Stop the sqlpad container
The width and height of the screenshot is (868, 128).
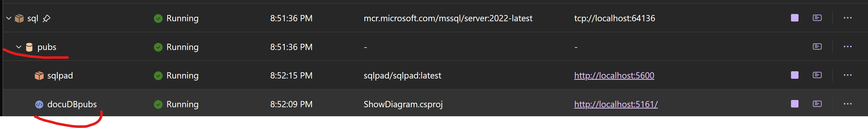pyautogui.click(x=794, y=75)
